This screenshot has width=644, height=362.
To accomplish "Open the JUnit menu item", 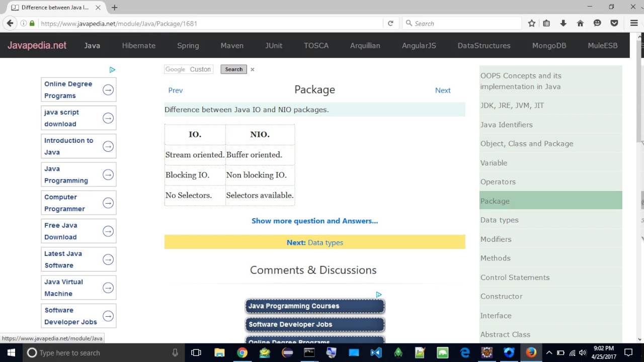I will click(x=274, y=45).
